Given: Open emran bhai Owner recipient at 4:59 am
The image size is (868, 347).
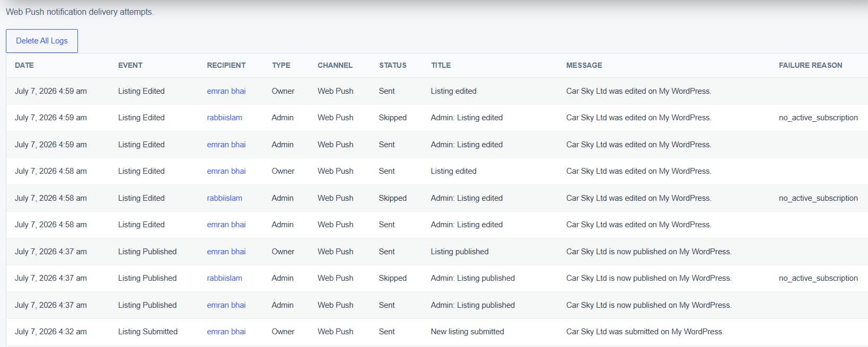Looking at the screenshot, I should pos(226,91).
